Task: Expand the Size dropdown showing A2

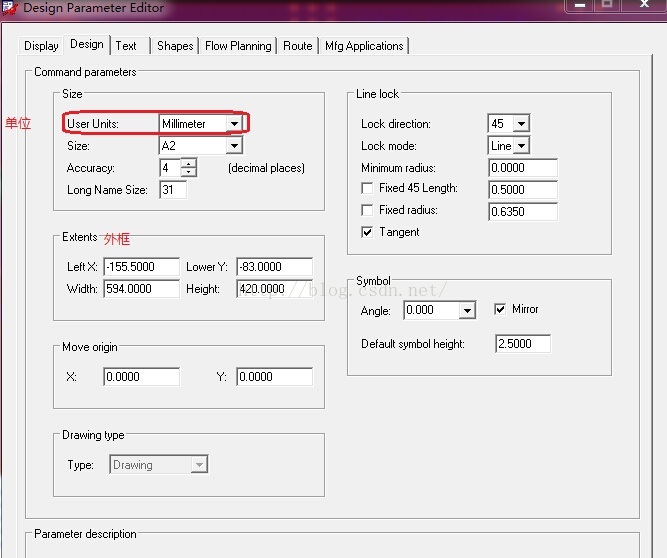Action: click(x=234, y=146)
